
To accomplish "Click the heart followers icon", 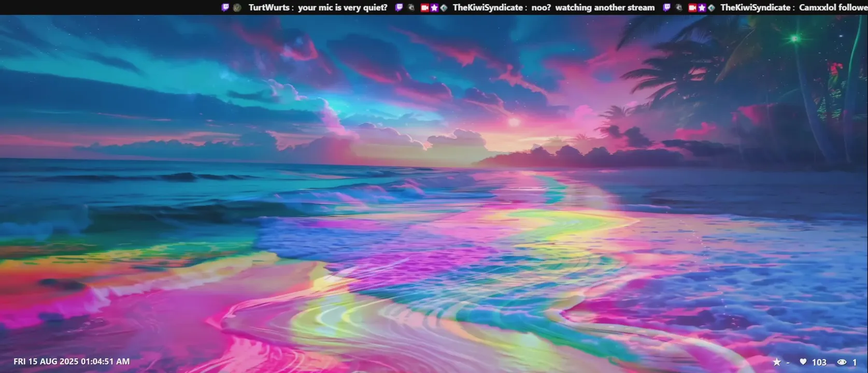I will [x=803, y=362].
